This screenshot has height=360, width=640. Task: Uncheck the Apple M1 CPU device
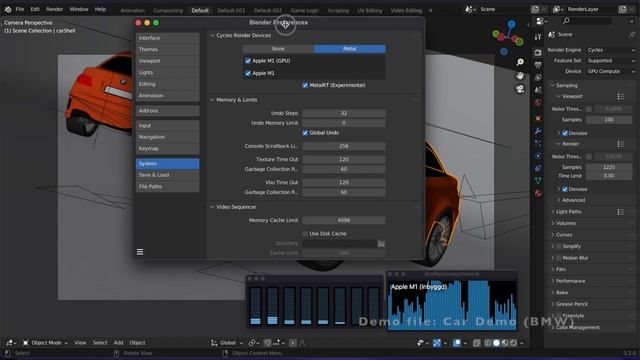(x=248, y=73)
